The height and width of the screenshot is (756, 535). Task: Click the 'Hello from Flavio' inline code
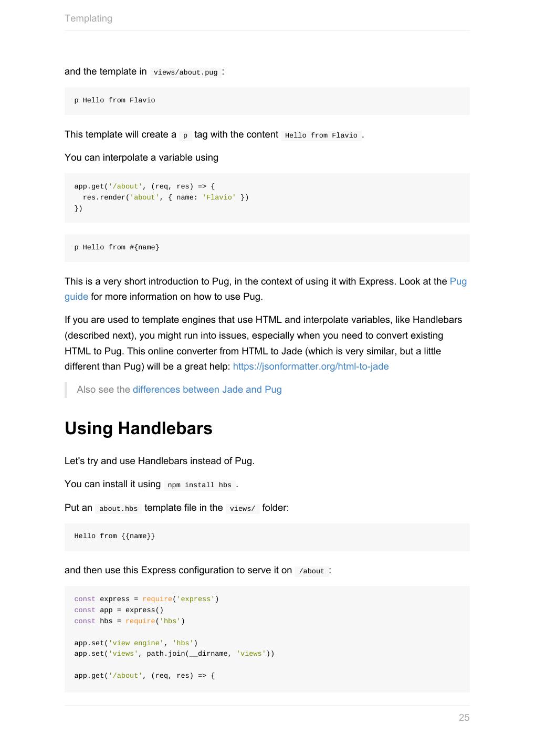click(321, 135)
